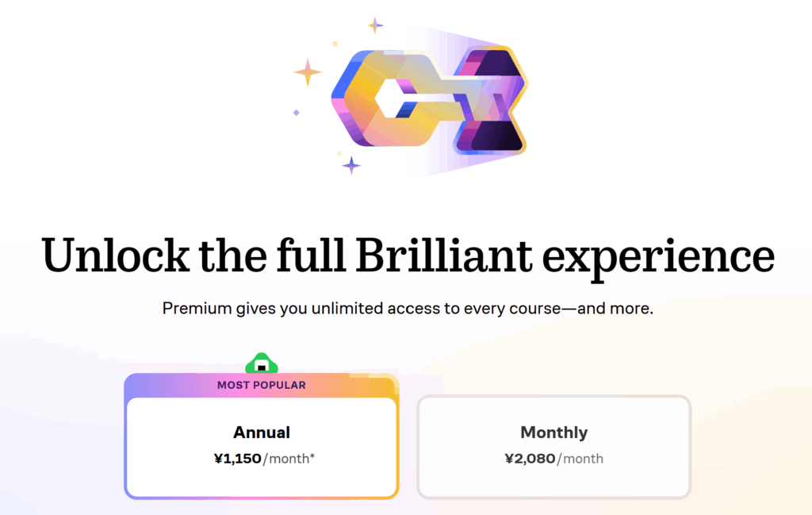Click the "Annual" plan title text
This screenshot has width=812, height=515.
pyautogui.click(x=262, y=432)
